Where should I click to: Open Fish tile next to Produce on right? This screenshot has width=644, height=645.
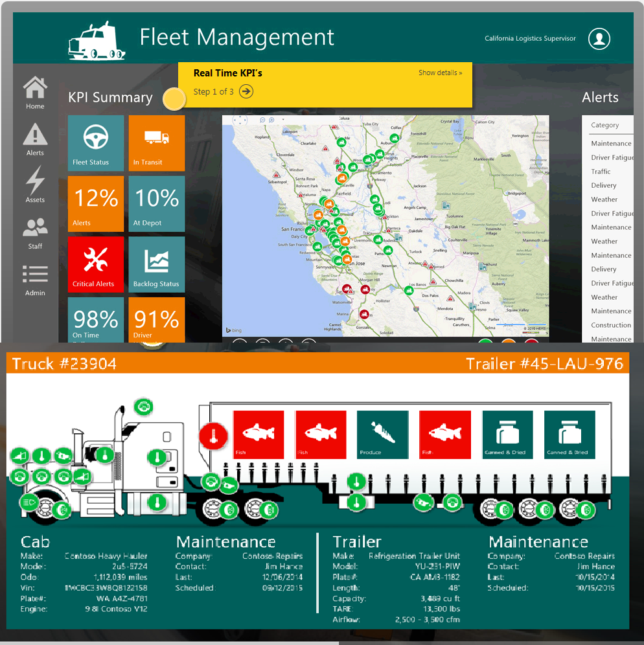(x=445, y=435)
